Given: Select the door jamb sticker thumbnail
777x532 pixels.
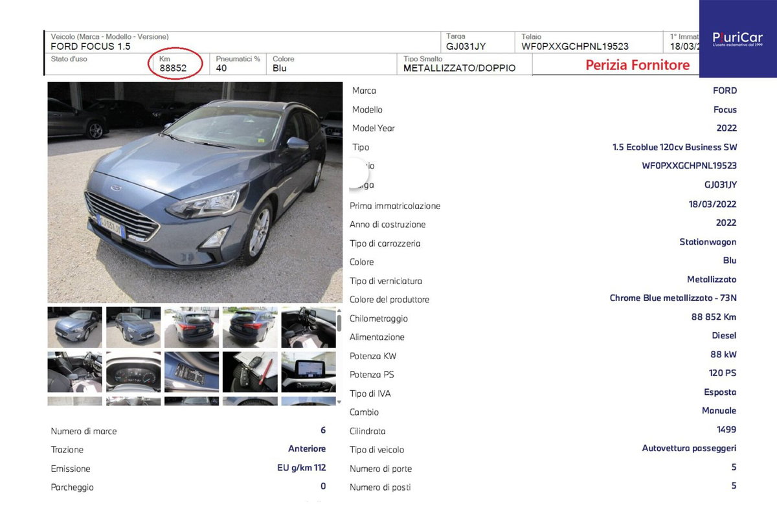Looking at the screenshot, I should tap(192, 372).
